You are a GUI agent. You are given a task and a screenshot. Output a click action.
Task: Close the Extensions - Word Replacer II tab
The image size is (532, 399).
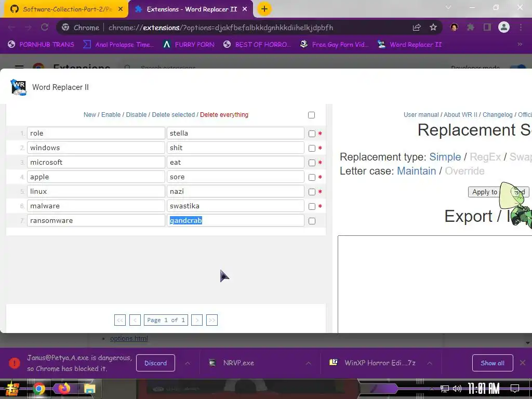point(245,9)
